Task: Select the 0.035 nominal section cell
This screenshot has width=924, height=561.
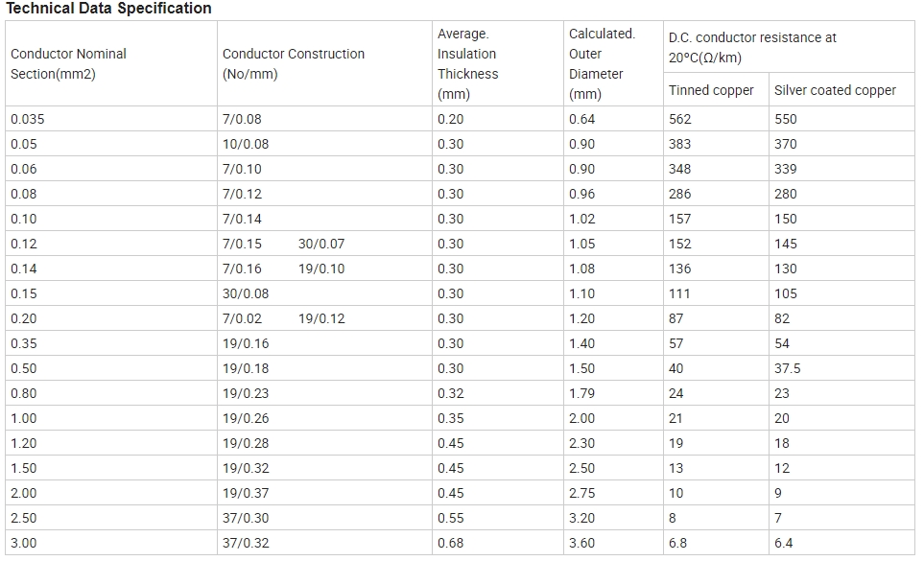Action: 111,119
